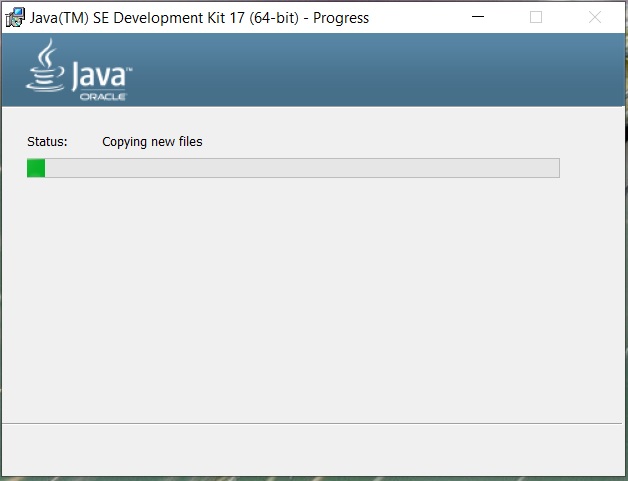Click the Java Oracle logo in the banner
628x481 pixels.
79,70
